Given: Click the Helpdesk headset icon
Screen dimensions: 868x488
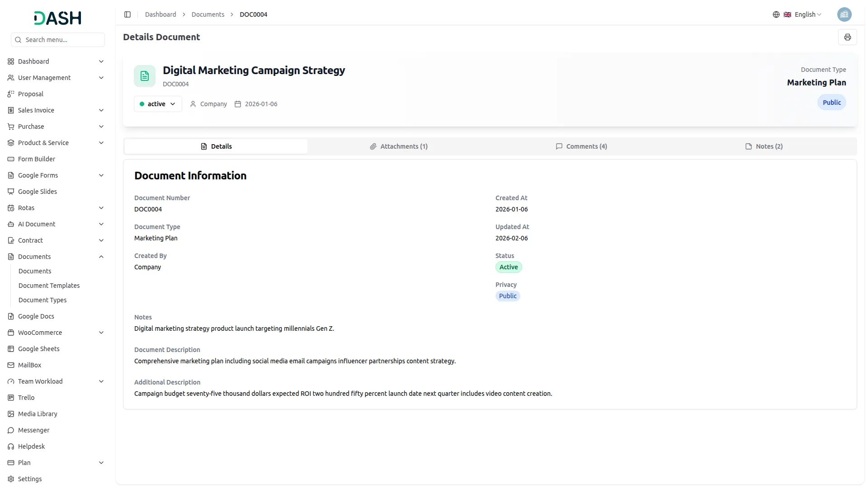Looking at the screenshot, I should [11, 446].
